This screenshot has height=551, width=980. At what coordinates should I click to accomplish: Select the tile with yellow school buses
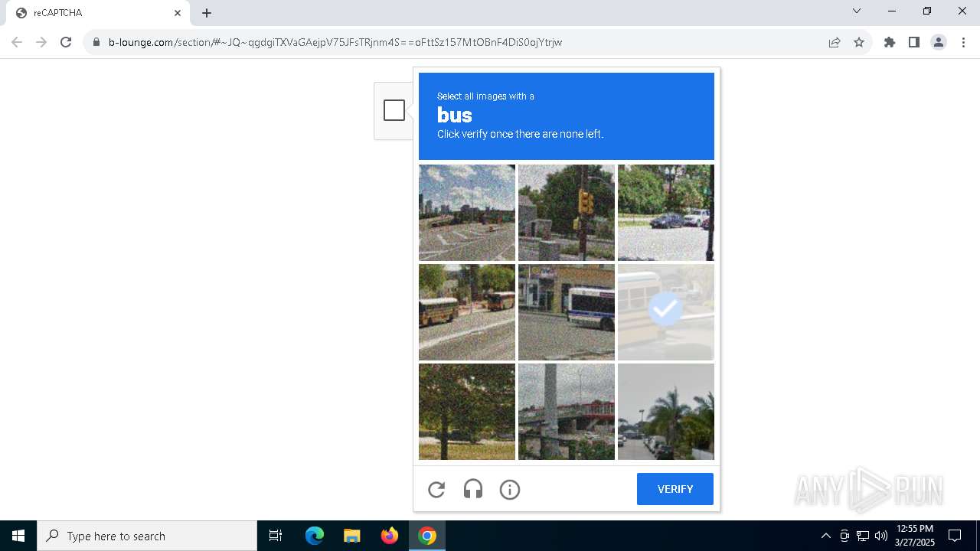[x=467, y=312]
